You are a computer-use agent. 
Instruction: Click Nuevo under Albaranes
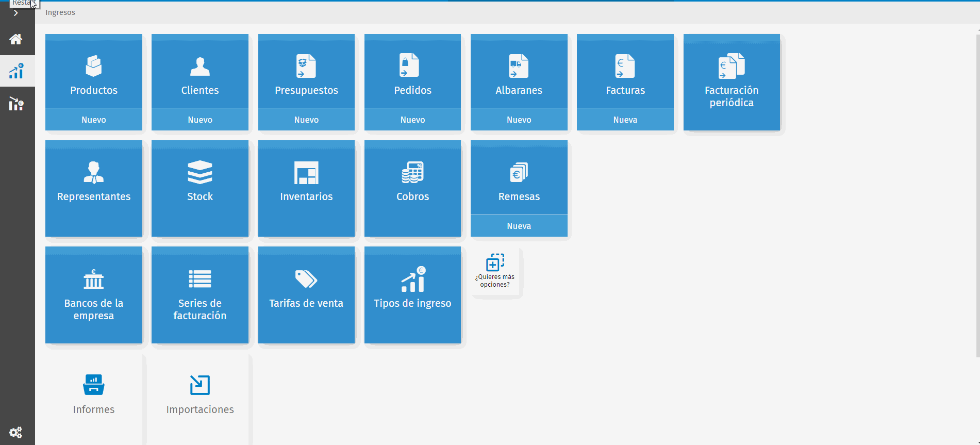coord(519,120)
